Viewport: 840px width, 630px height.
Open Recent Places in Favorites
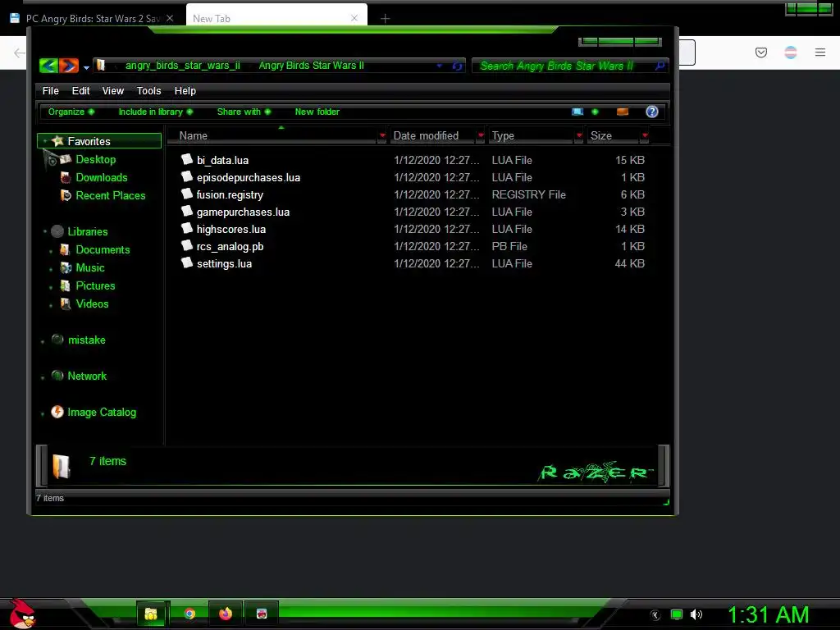pyautogui.click(x=111, y=195)
